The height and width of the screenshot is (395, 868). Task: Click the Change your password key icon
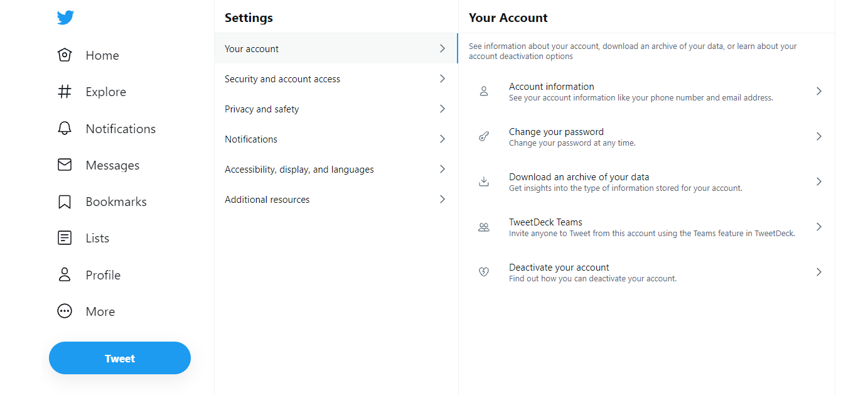(484, 137)
